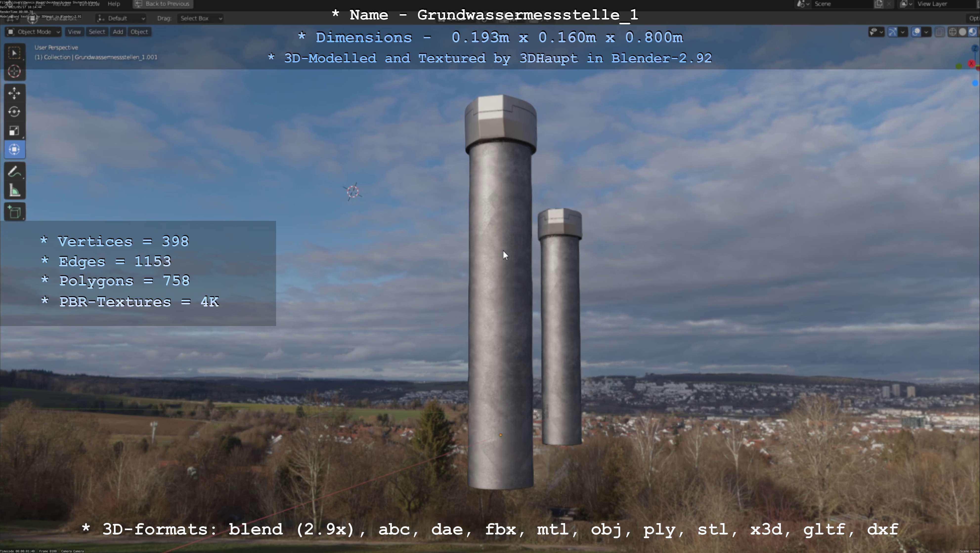Click the red X axis gizmo ball
This screenshot has width=980, height=553.
[x=972, y=64]
